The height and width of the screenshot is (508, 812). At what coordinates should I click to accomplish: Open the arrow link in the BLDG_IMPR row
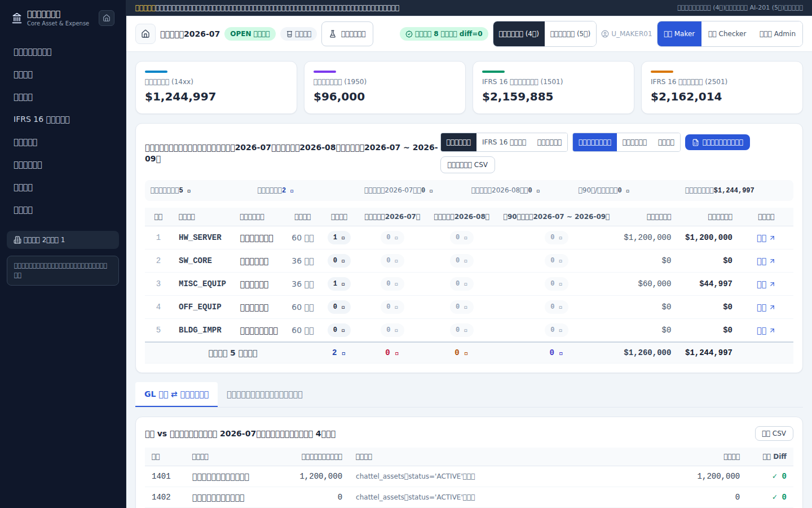click(766, 331)
